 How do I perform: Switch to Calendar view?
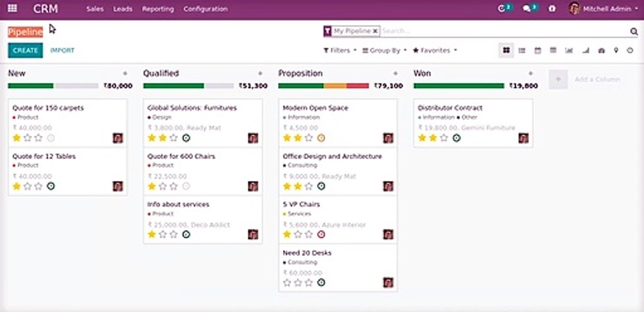[x=537, y=50]
